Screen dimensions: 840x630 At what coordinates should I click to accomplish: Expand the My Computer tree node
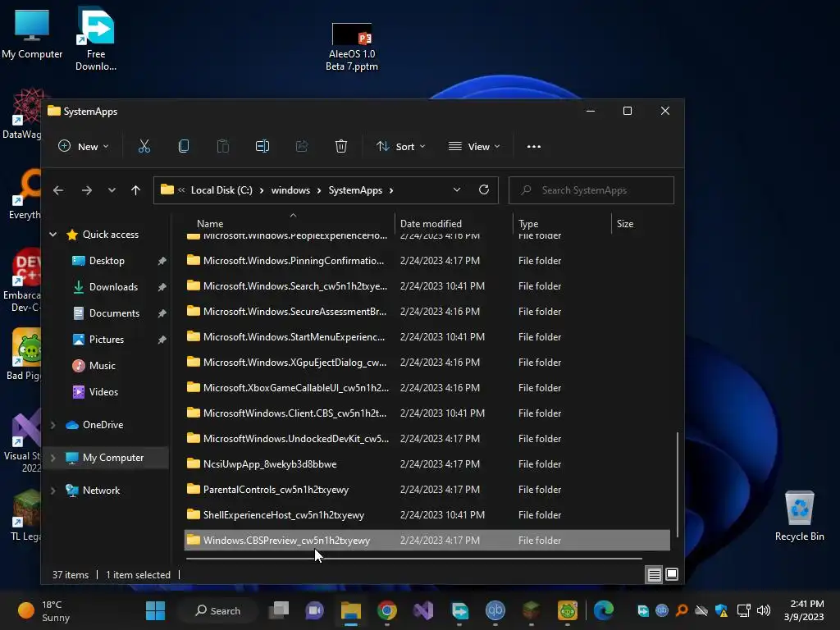pos(53,458)
